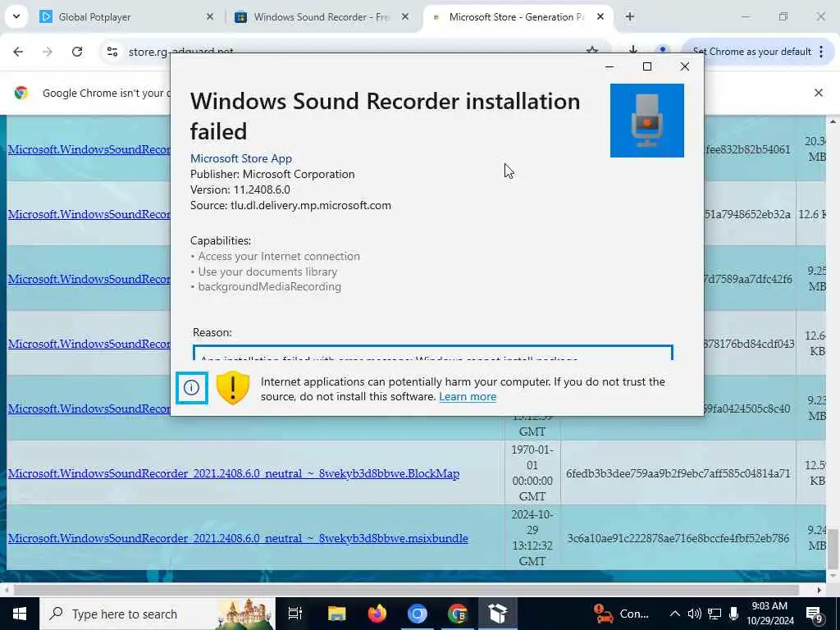Image resolution: width=840 pixels, height=630 pixels.
Task: Open a new Chrome tab
Action: tap(630, 17)
